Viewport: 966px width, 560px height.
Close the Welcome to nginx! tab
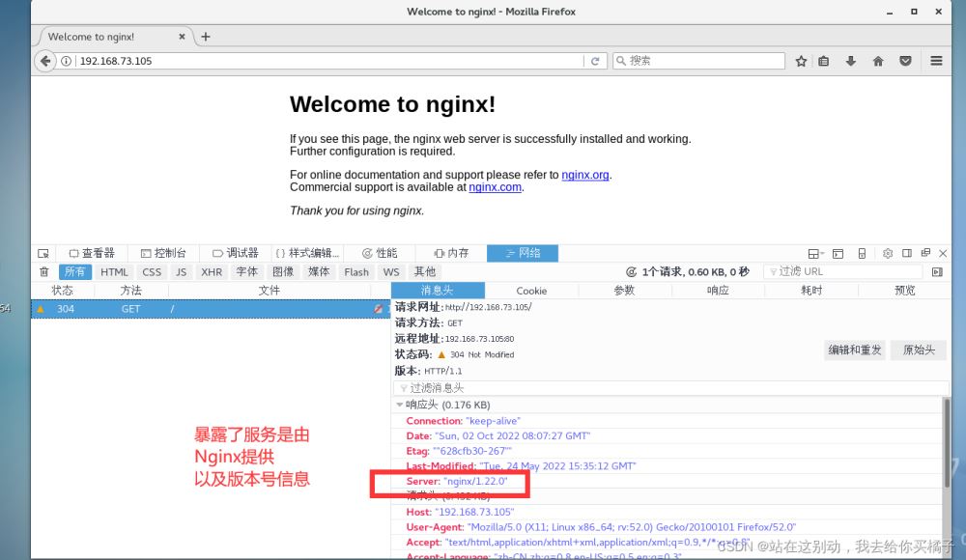(182, 37)
